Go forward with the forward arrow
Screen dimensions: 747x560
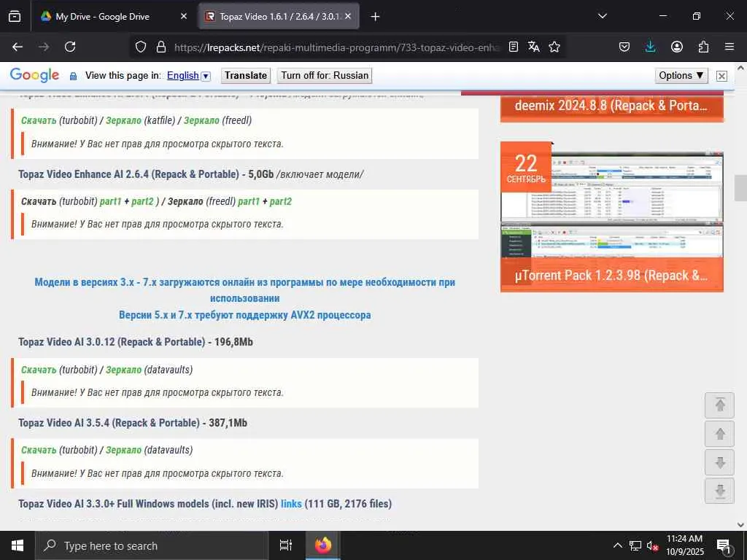44,47
